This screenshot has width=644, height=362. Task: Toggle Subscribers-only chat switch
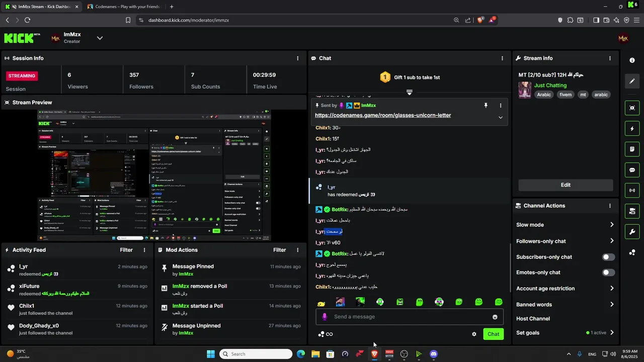click(x=608, y=257)
